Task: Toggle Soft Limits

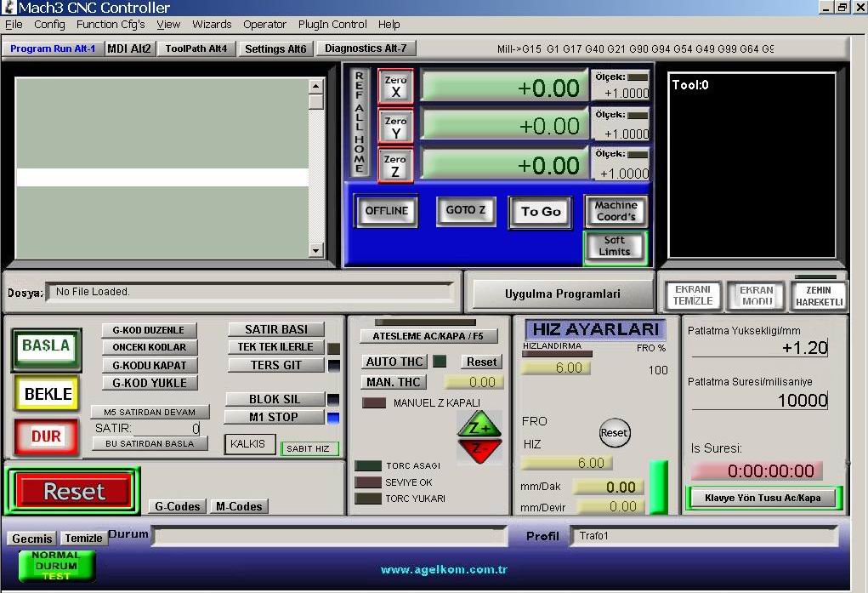Action: pyautogui.click(x=615, y=247)
